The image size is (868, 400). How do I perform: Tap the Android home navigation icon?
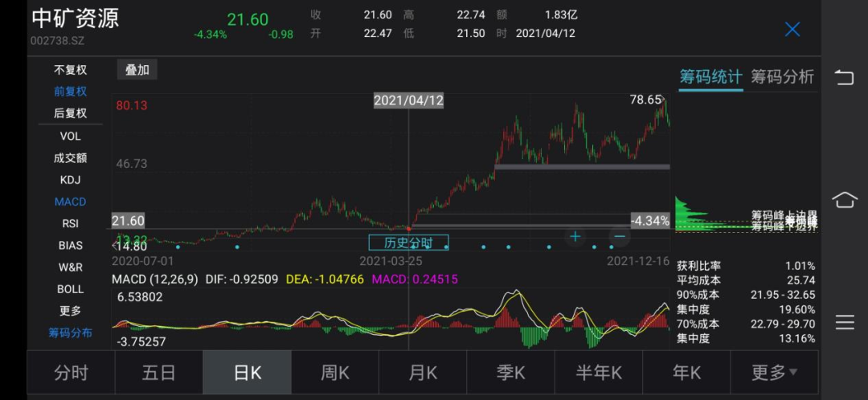coord(845,199)
